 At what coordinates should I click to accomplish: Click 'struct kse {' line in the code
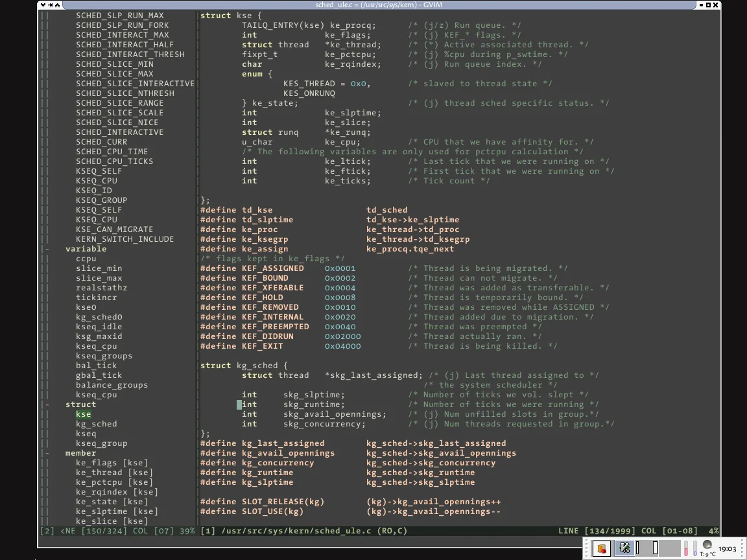[x=231, y=16]
